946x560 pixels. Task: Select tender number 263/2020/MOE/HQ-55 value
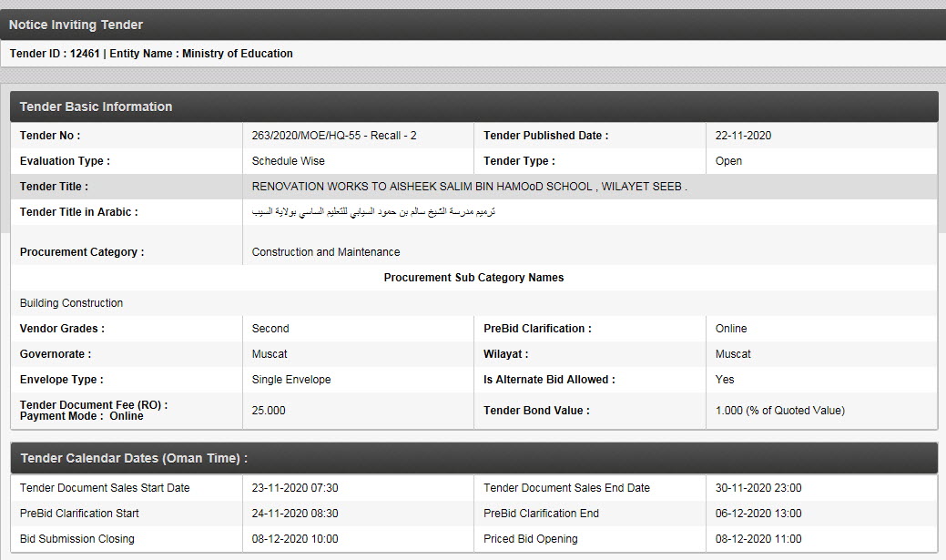[334, 136]
